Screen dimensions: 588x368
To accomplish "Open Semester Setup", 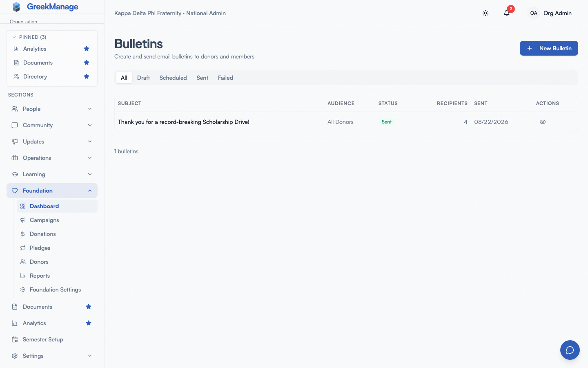I will [52, 339].
